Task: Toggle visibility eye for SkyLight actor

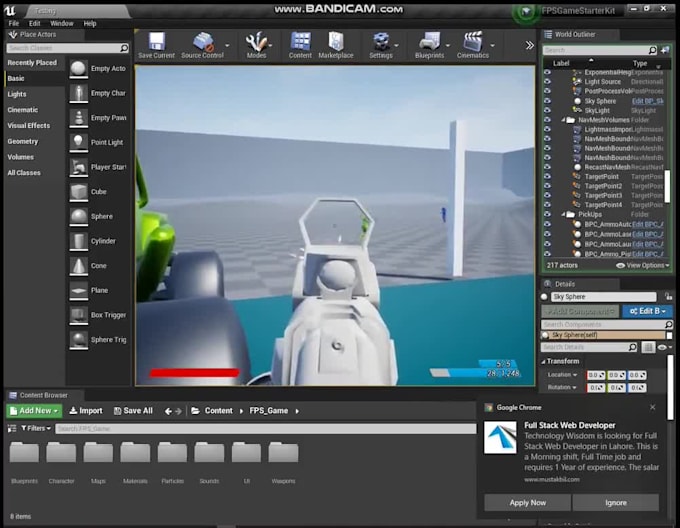Action: click(547, 110)
